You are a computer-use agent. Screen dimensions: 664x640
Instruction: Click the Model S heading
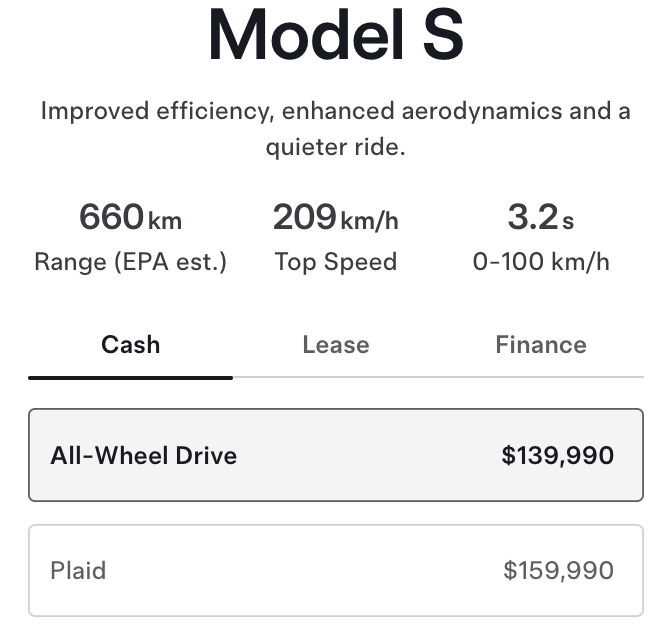coord(335,36)
